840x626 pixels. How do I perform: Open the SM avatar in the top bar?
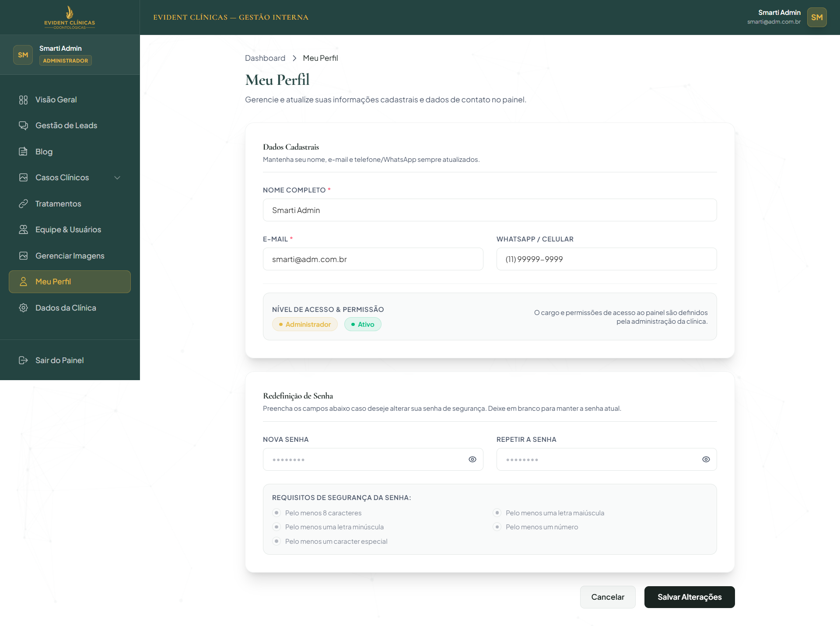[817, 17]
